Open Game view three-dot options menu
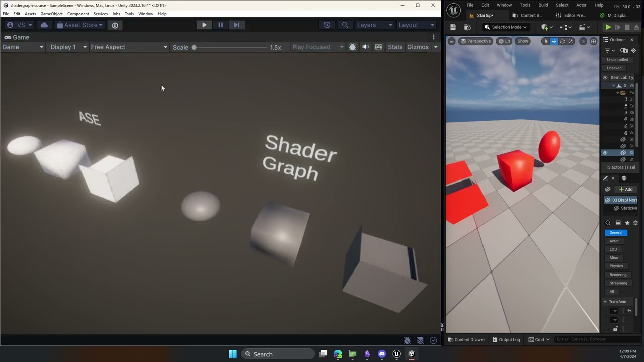Viewport: 644px width, 362px height. coord(434,37)
